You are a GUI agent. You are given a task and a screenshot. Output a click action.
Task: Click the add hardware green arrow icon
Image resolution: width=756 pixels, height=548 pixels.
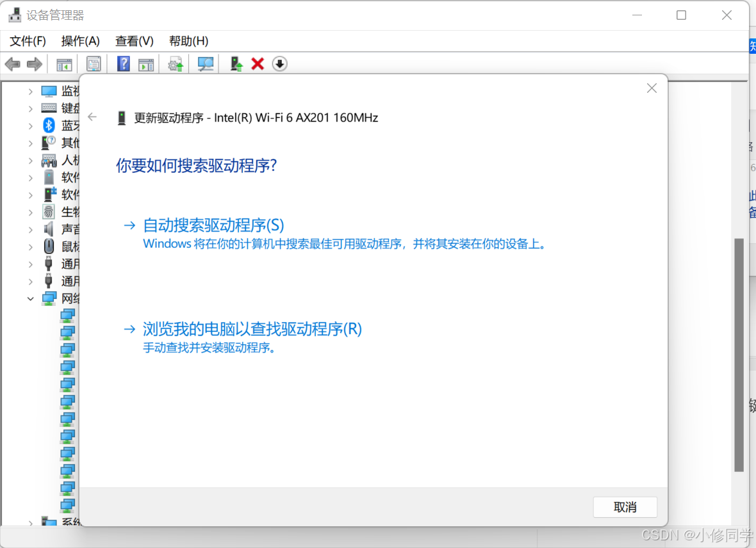[236, 63]
